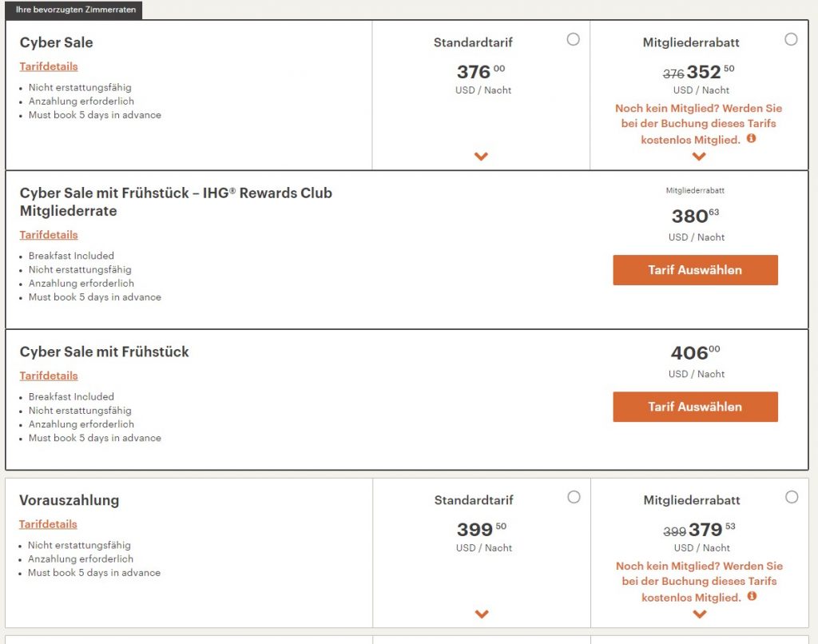The width and height of the screenshot is (818, 644).
Task: Click 'Tarif Auswählen' for the 406.00 rate
Action: click(x=695, y=407)
